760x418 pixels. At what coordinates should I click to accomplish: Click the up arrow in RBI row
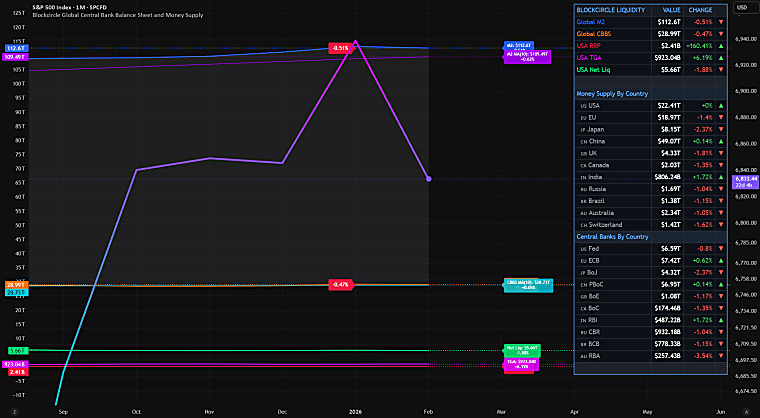tap(721, 320)
